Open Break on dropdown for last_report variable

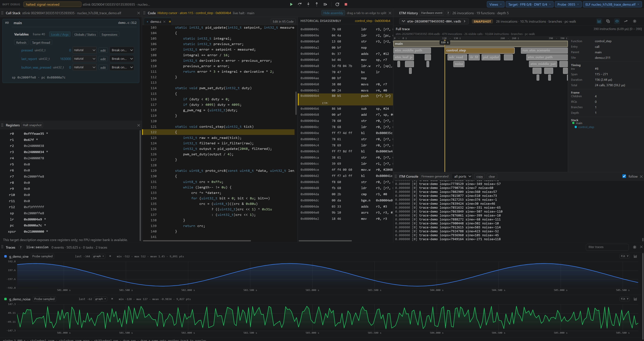point(122,59)
